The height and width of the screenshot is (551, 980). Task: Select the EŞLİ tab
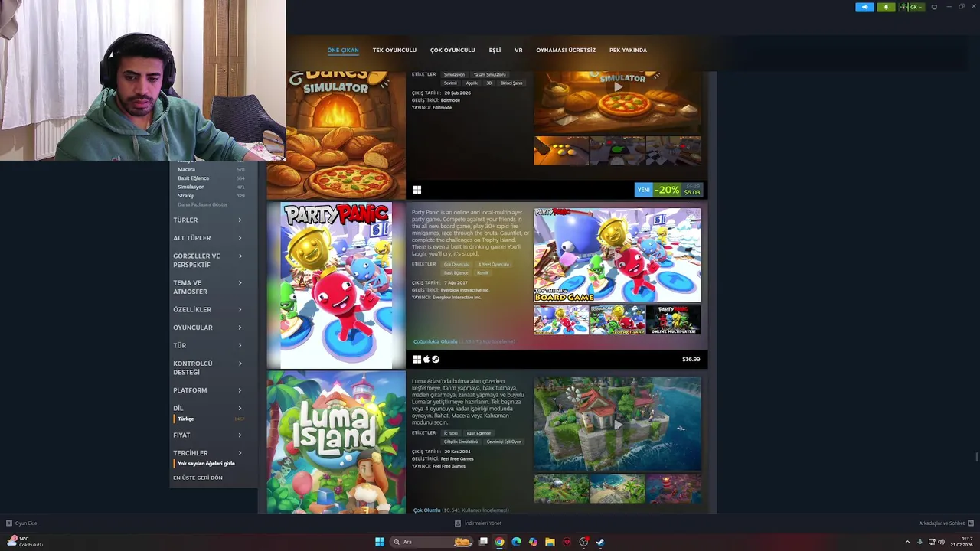495,50
